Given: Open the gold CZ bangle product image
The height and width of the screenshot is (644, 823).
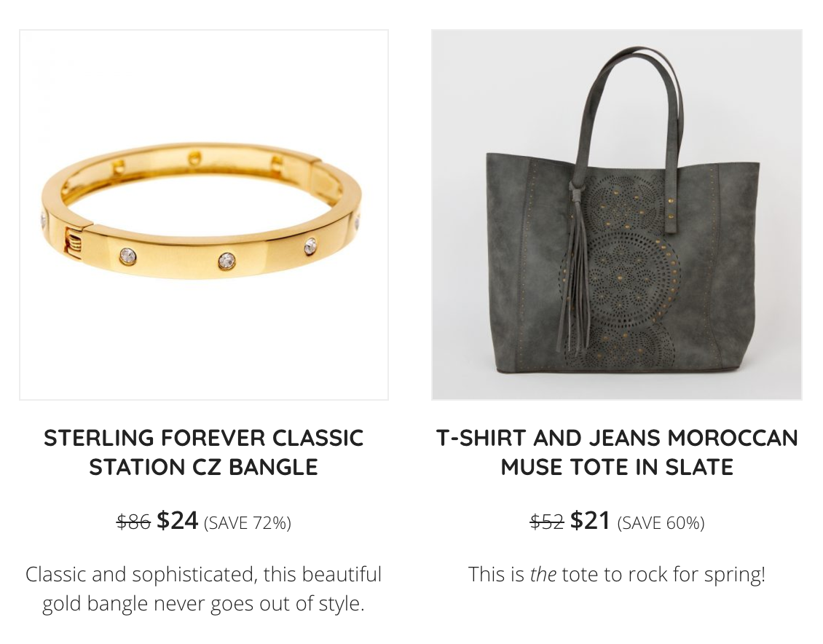Looking at the screenshot, I should coord(204,215).
